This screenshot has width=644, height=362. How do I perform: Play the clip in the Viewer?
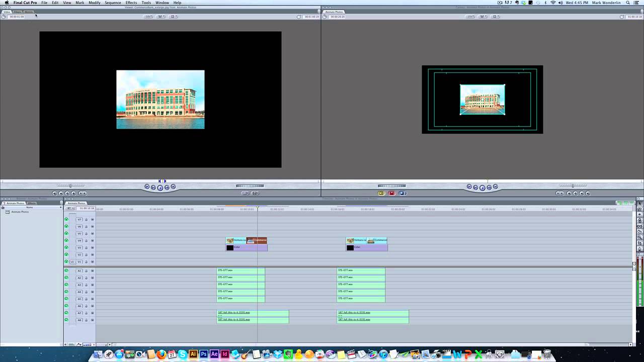[160, 188]
